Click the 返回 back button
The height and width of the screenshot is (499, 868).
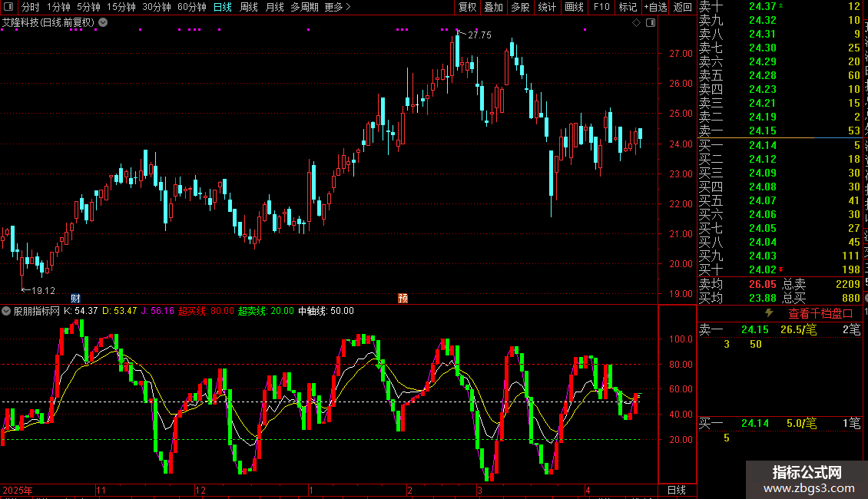pyautogui.click(x=683, y=7)
